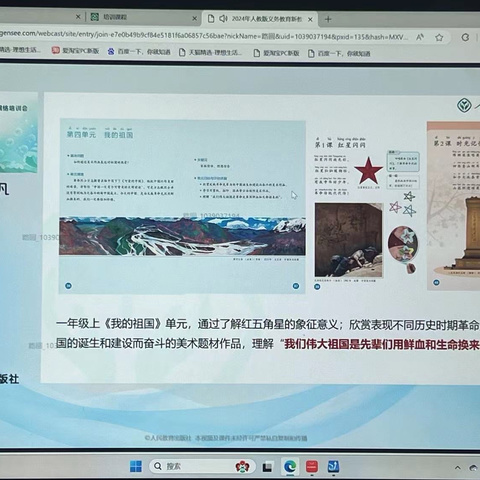The image size is (480, 480).
Task: Close the 培训课程 tab
Action: (195, 18)
